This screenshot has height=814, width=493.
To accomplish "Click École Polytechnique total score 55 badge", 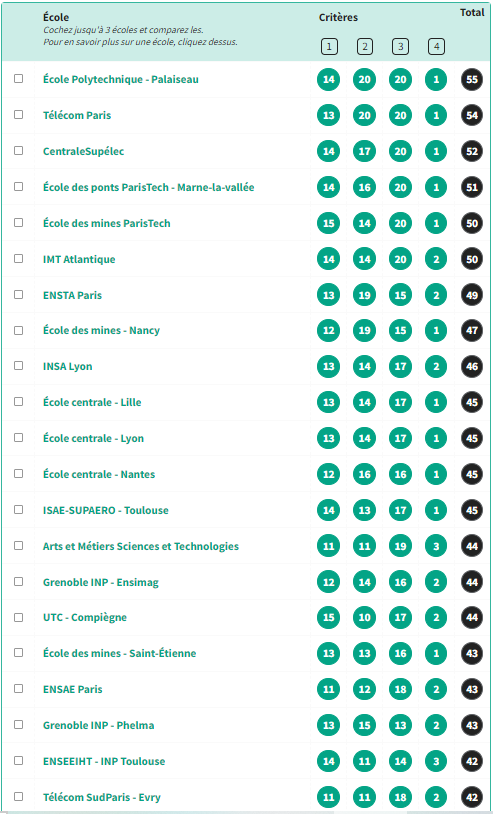I will click(472, 79).
